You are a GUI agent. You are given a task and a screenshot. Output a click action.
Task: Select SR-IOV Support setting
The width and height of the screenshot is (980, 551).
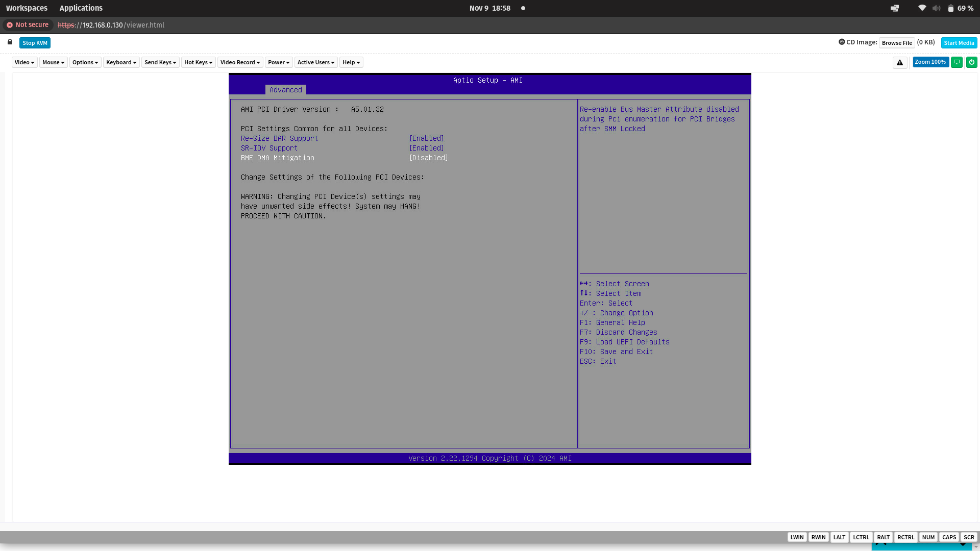[x=269, y=148]
